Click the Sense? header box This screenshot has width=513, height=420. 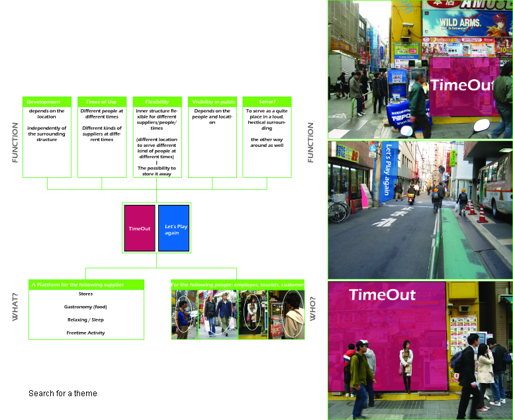pos(267,102)
